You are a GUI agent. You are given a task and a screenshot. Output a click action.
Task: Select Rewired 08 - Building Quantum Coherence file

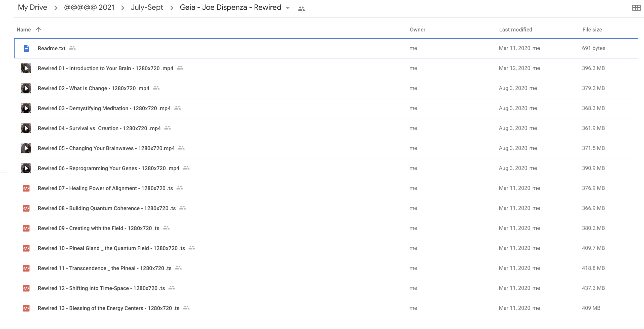pos(107,208)
